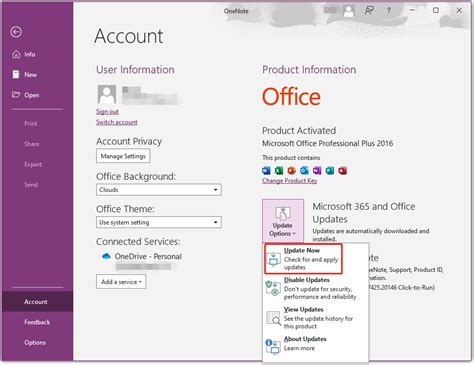Image resolution: width=474 pixels, height=365 pixels.
Task: Open the Feedback page
Action: tap(37, 322)
